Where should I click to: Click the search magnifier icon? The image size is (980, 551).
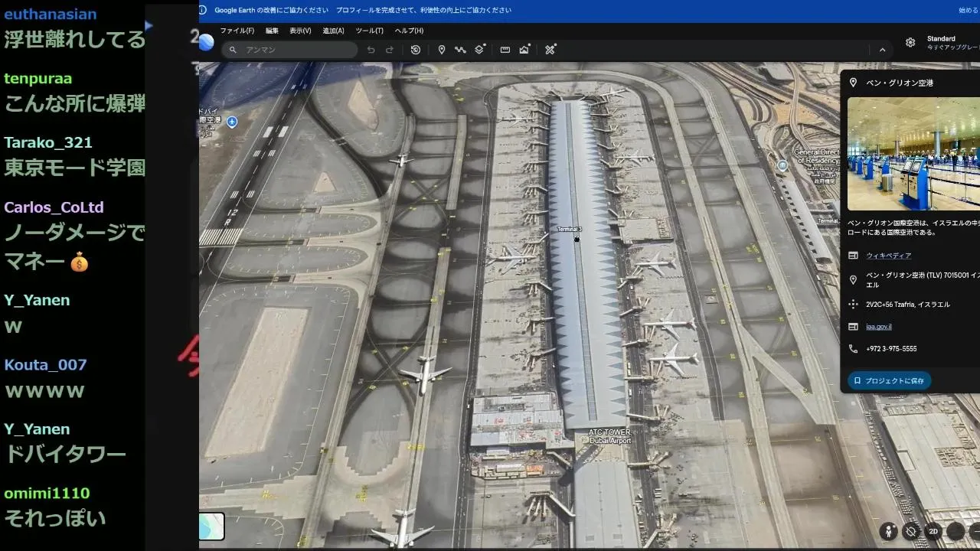pyautogui.click(x=233, y=50)
